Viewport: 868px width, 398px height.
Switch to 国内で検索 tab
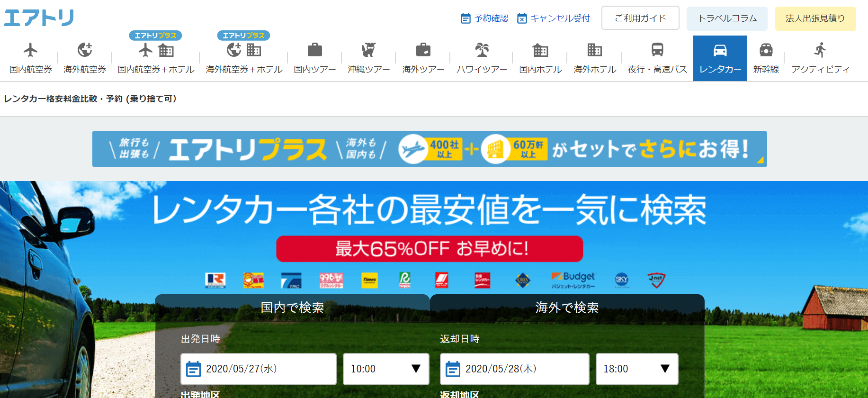pyautogui.click(x=292, y=308)
